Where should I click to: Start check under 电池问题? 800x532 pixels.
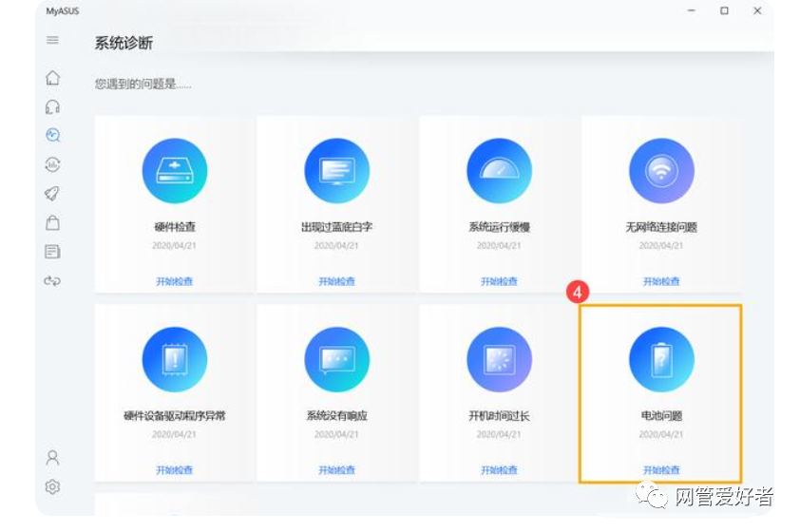(661, 469)
